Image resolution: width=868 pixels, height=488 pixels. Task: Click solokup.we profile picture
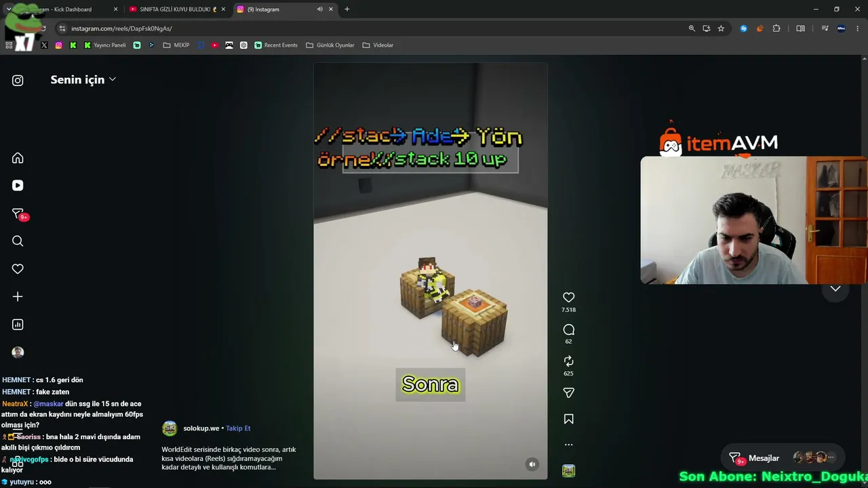point(170,428)
